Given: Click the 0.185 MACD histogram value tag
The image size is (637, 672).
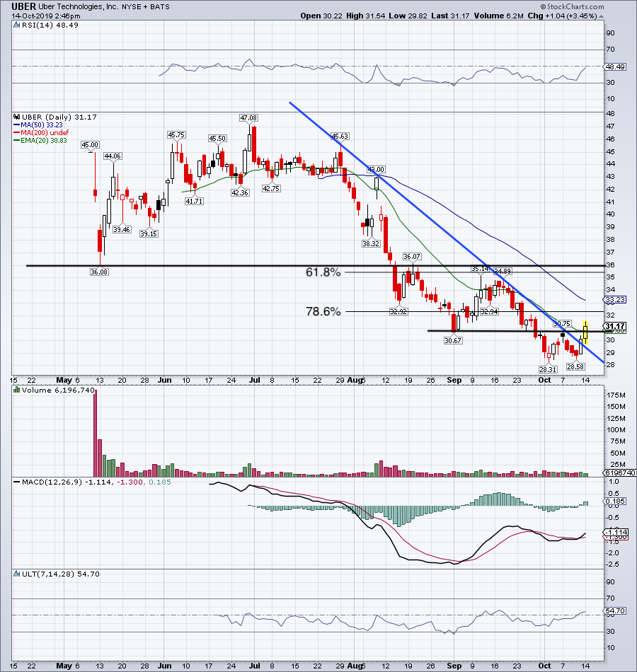Looking at the screenshot, I should 614,501.
